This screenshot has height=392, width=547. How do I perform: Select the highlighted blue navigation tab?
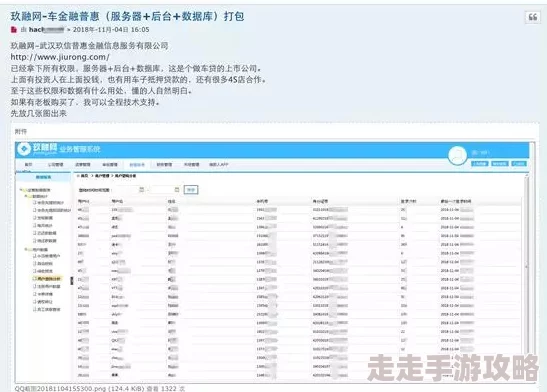coord(137,165)
